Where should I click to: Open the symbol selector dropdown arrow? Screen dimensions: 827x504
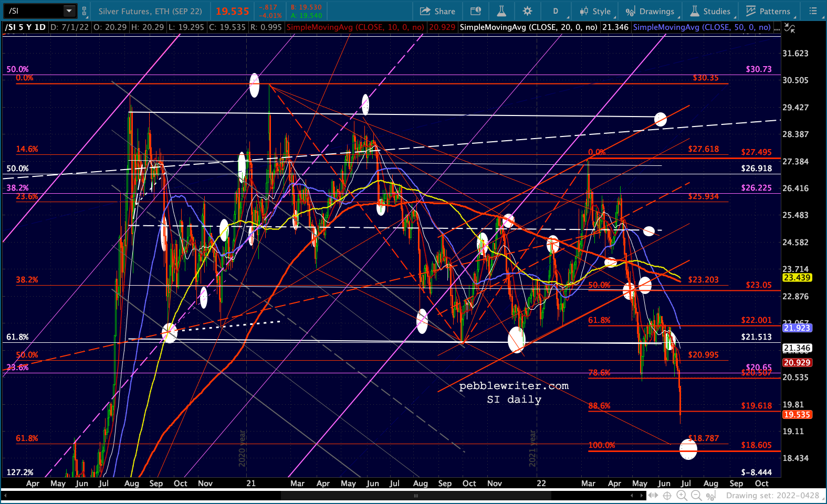coord(69,10)
